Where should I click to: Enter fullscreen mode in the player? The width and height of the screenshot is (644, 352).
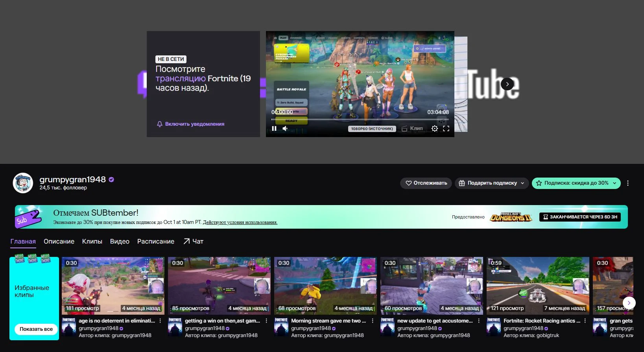(446, 128)
